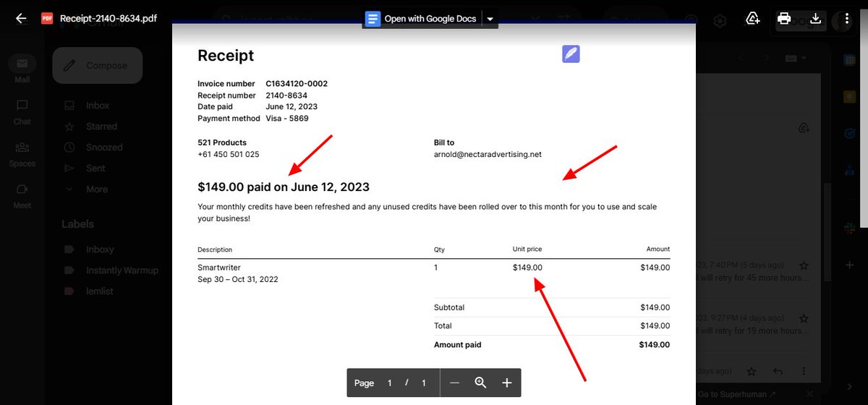Click the Receipt heading

point(226,56)
